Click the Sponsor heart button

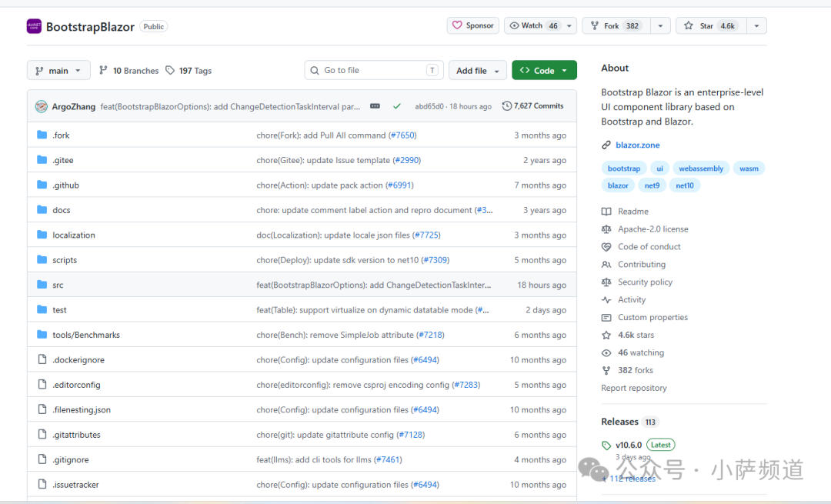pos(472,25)
